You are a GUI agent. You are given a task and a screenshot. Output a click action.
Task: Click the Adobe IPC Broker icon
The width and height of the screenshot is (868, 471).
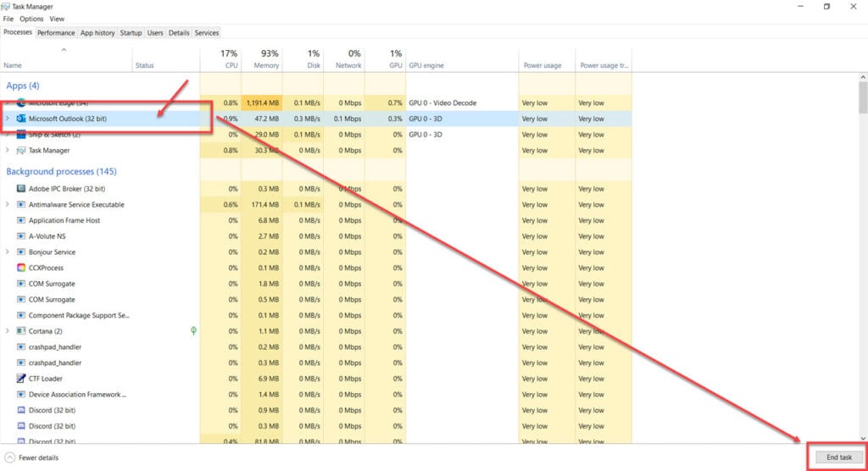(x=21, y=189)
